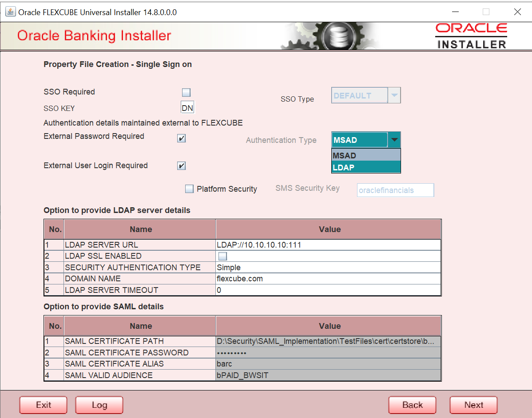
Task: Edit the LDAP SERVER URL value cell
Action: [328, 245]
